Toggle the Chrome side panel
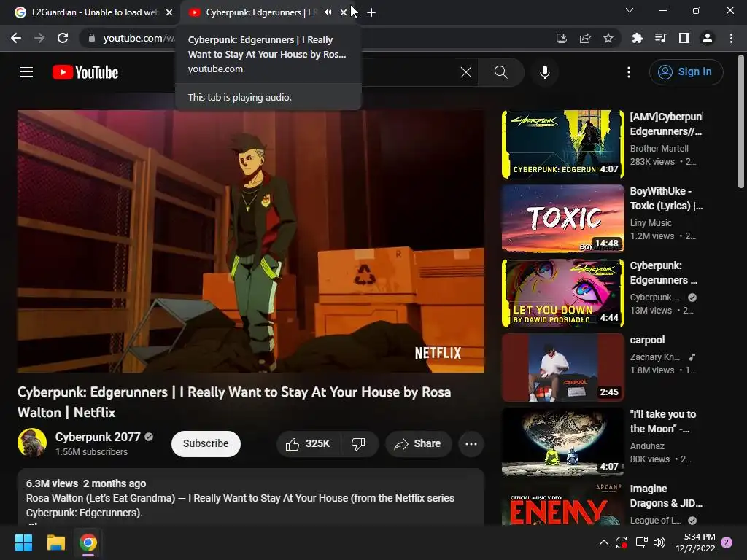The image size is (747, 560). (x=684, y=38)
